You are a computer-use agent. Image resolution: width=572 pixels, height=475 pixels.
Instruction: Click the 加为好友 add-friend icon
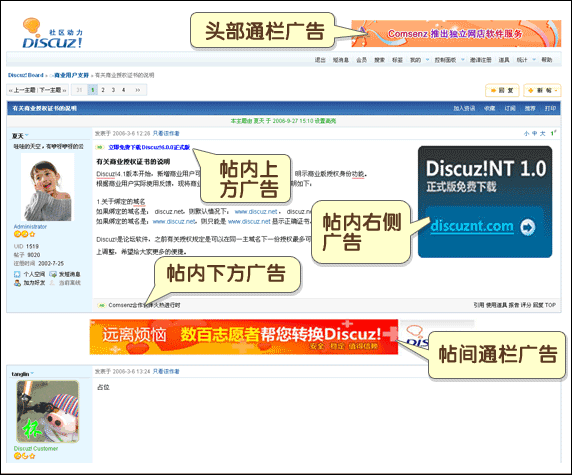tap(17, 283)
